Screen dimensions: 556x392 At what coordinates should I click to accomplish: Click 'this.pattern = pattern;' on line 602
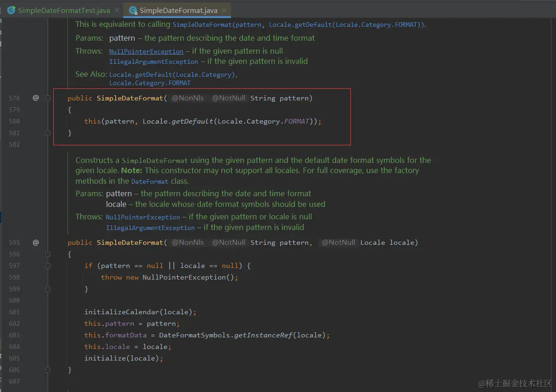pos(132,324)
